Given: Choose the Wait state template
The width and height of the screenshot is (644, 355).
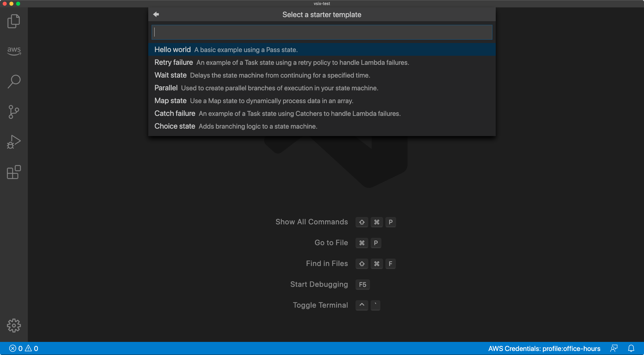Looking at the screenshot, I should click(322, 75).
